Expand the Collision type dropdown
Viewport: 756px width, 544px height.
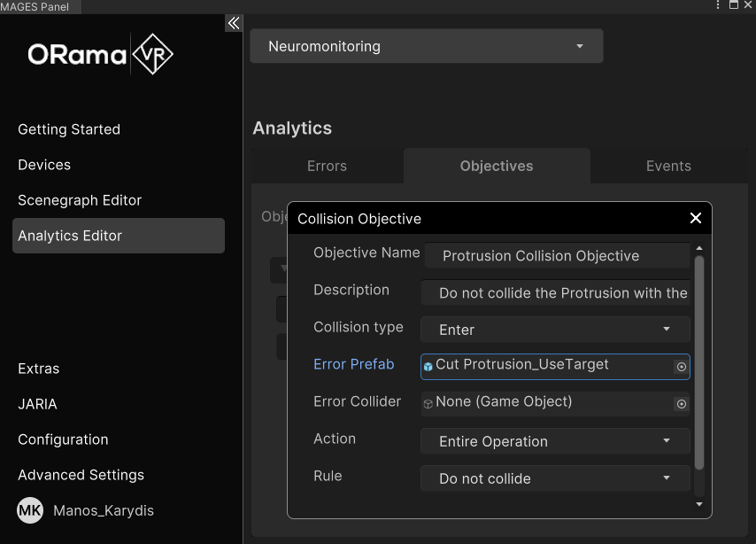pyautogui.click(x=555, y=330)
